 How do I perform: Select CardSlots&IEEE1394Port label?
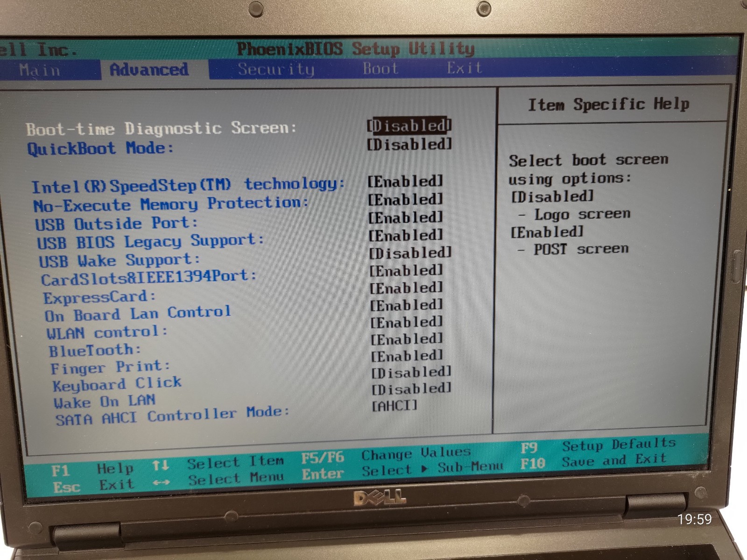(149, 277)
